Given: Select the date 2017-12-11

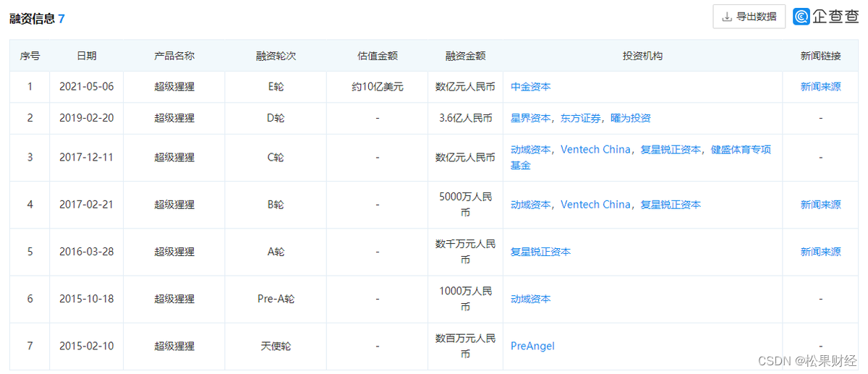Looking at the screenshot, I should [x=87, y=157].
